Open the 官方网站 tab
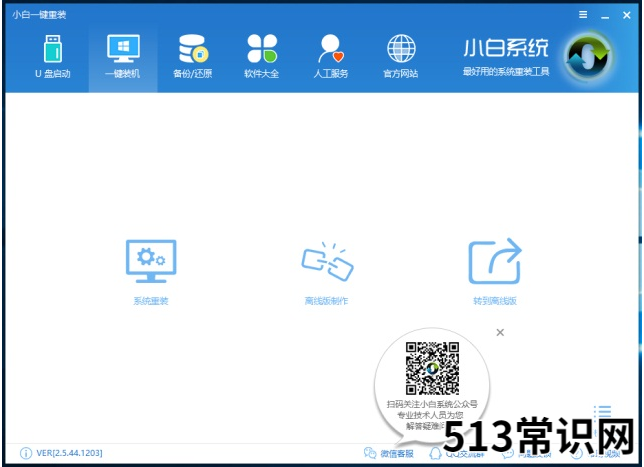The image size is (644, 467). click(401, 57)
